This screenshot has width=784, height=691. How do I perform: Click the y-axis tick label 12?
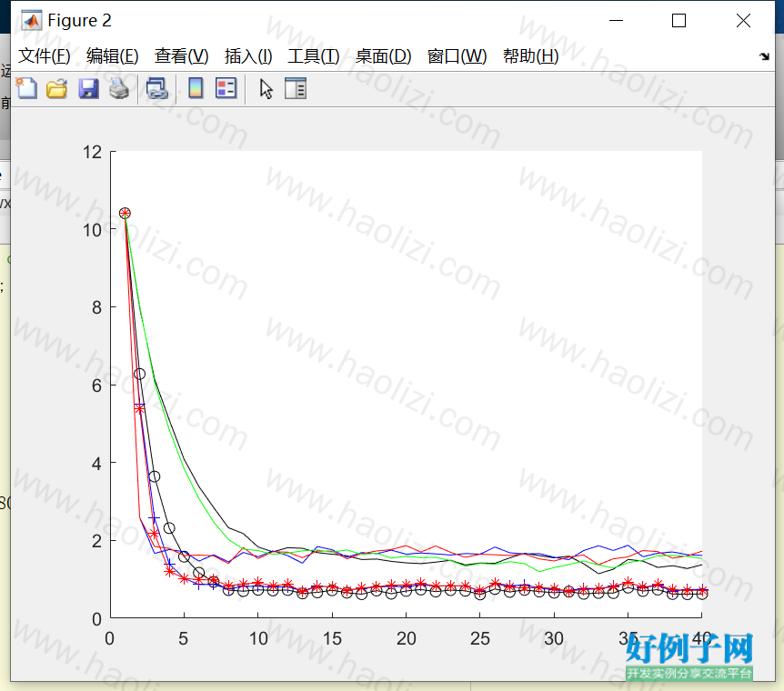pyautogui.click(x=92, y=152)
